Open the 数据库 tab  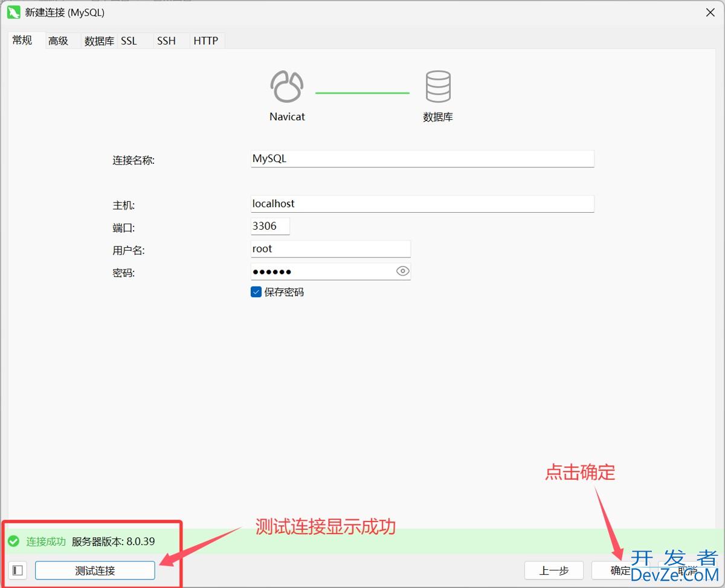pyautogui.click(x=99, y=41)
